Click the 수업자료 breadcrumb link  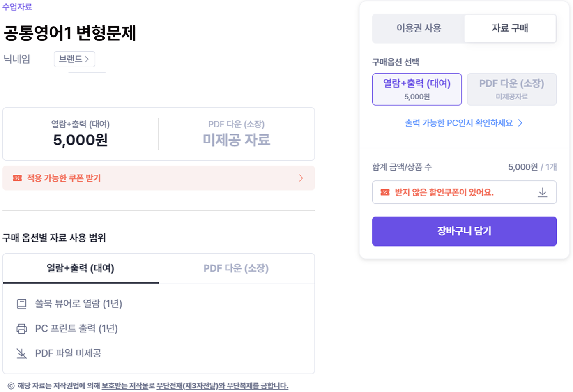[x=17, y=6]
